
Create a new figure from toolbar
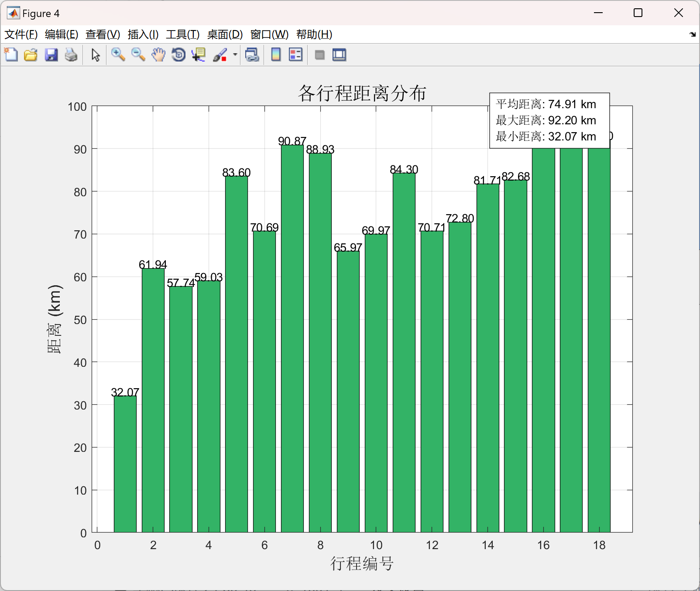point(11,55)
